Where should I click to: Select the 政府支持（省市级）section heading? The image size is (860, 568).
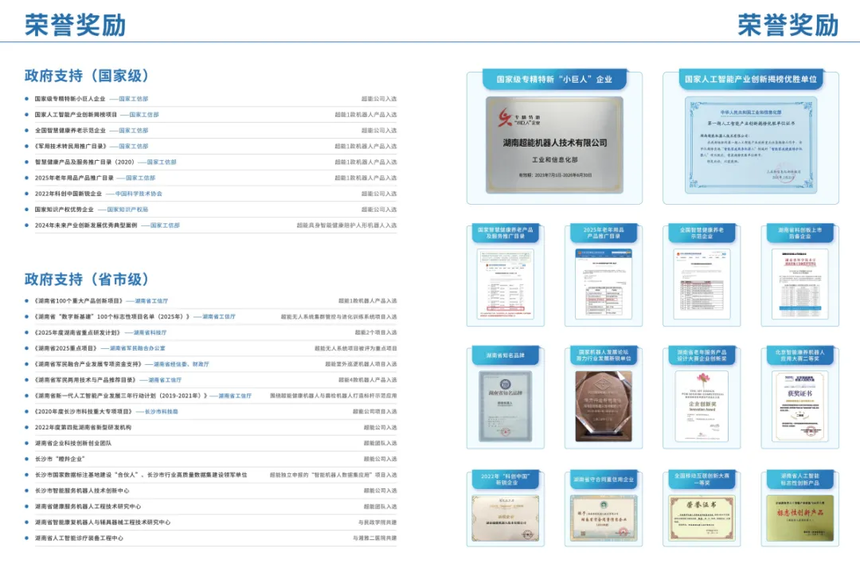87,279
